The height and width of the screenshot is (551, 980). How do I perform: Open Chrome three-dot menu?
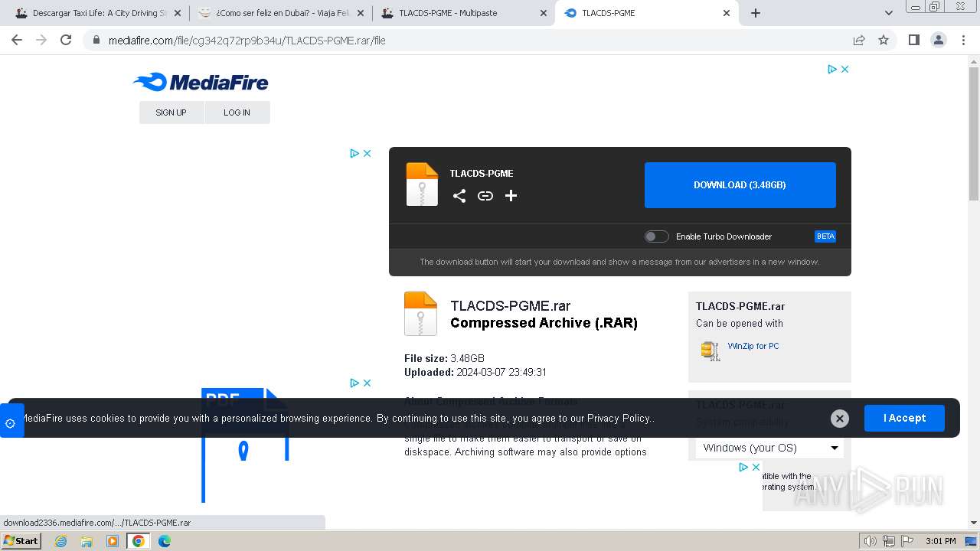click(963, 40)
